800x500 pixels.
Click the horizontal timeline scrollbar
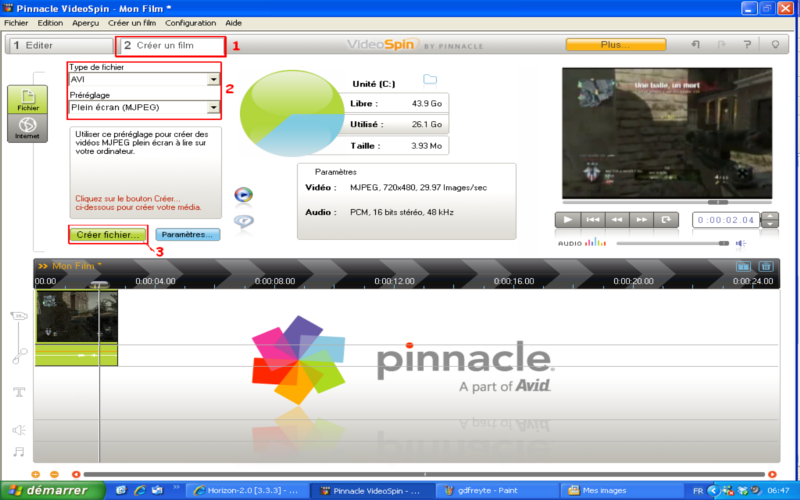pyautogui.click(x=424, y=474)
